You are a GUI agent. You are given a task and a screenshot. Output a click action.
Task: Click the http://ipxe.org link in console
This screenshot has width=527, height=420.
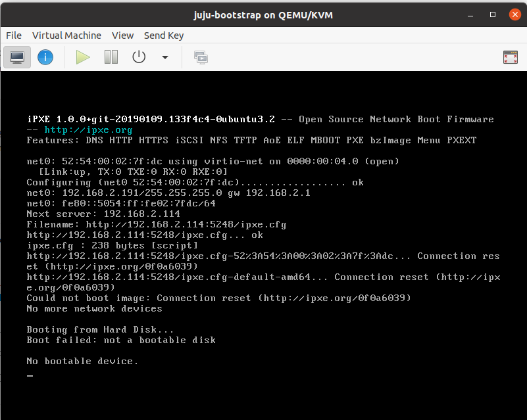[88, 130]
